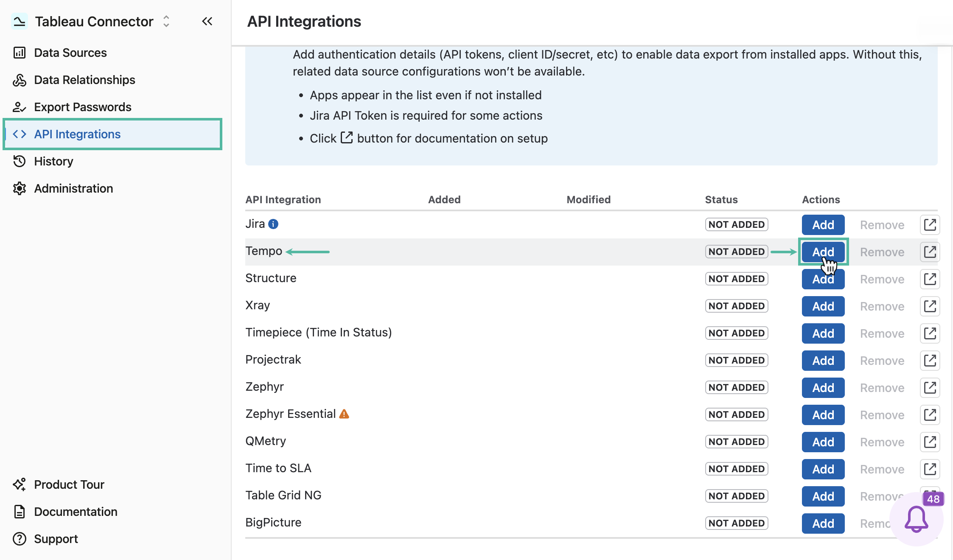Click the Timepiece (Time In Status) name
953x560 pixels.
coord(319,332)
